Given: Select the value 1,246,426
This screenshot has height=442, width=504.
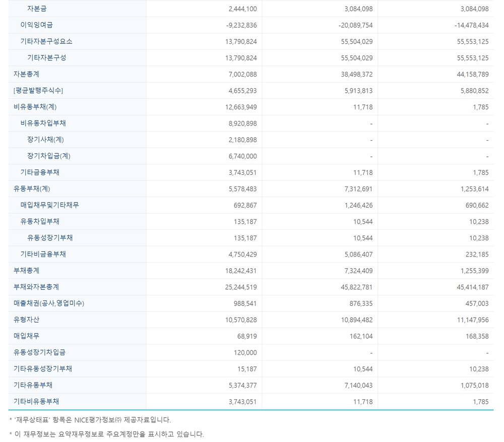Looking at the screenshot, I should pos(359,206).
